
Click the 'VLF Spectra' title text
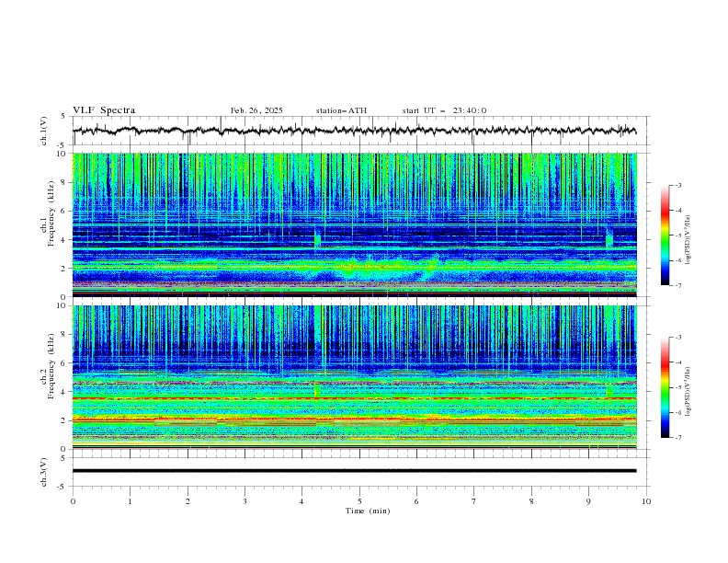104,110
